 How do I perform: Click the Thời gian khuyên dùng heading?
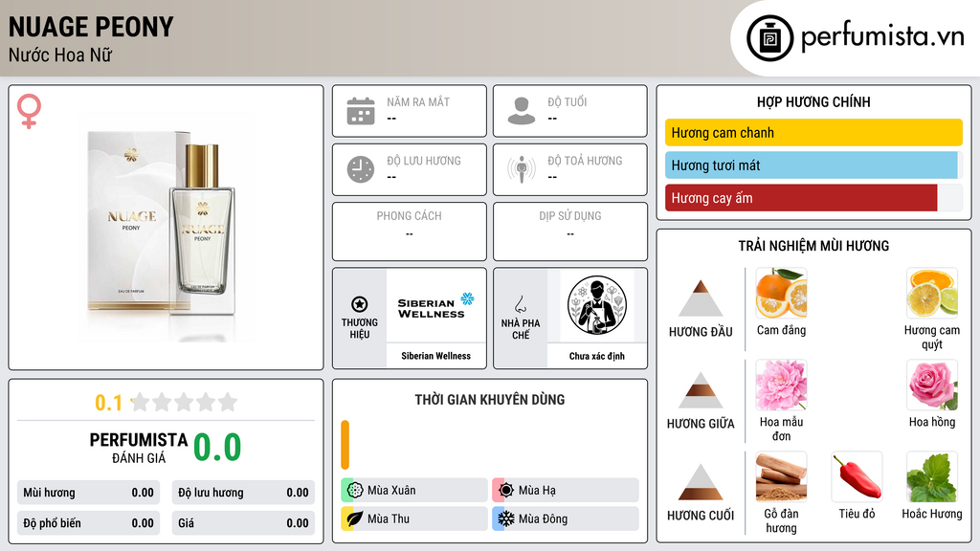[490, 399]
